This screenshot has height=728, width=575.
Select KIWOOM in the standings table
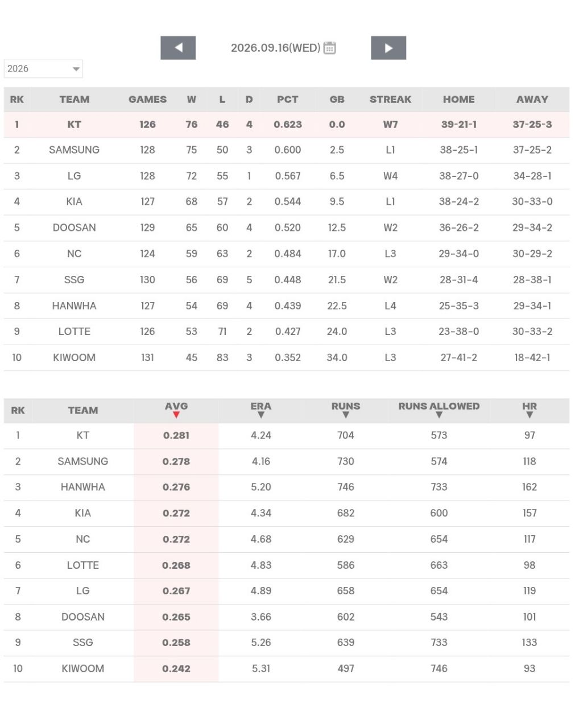pyautogui.click(x=75, y=358)
